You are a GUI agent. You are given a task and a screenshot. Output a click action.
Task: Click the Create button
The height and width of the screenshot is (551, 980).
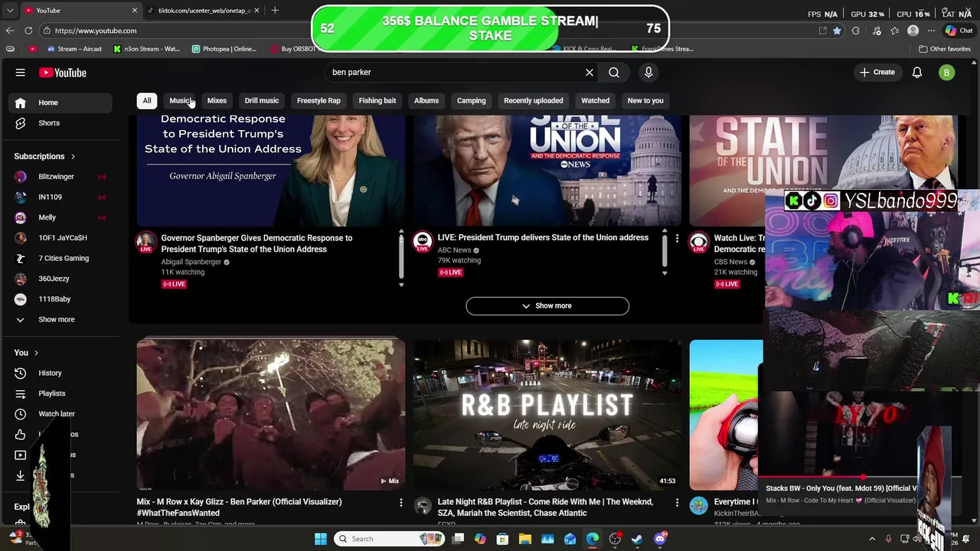point(877,73)
